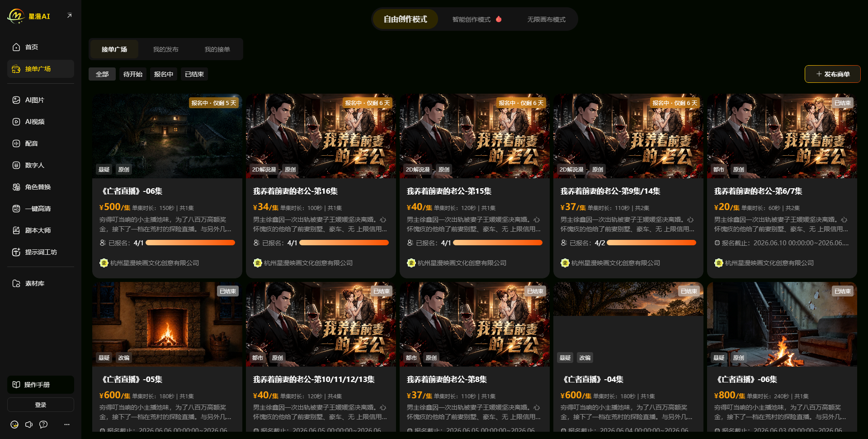Click the calendar icon on 第6/7集 card deadline
The image size is (868, 439).
coord(717,243)
